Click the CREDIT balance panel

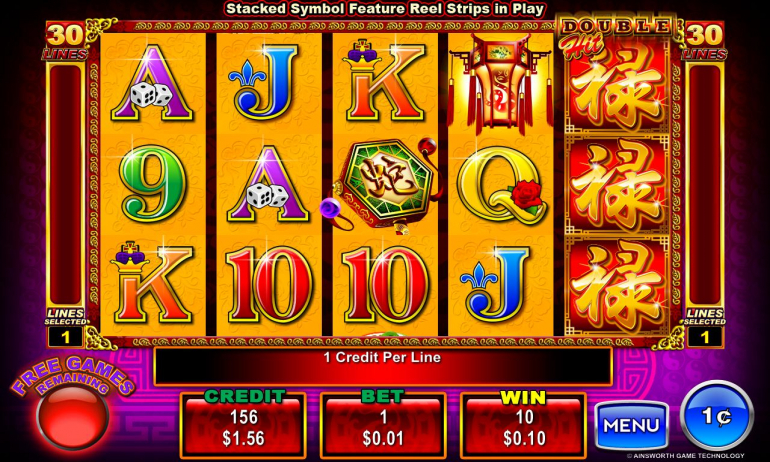point(243,425)
